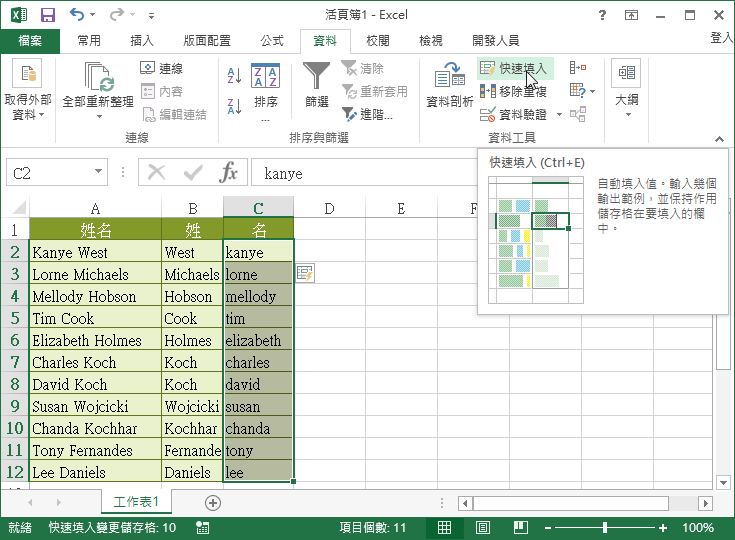Image resolution: width=735 pixels, height=540 pixels.
Task: Open the Sort (排序) dialog icon
Action: coord(265,75)
